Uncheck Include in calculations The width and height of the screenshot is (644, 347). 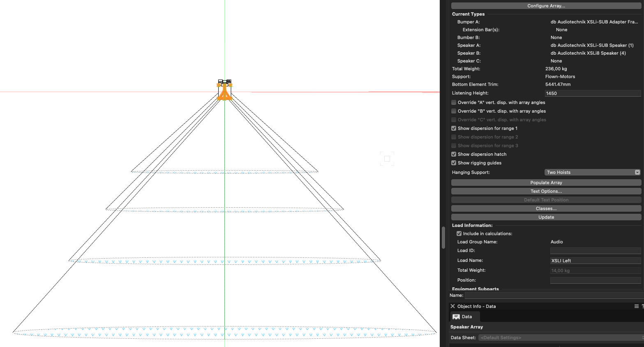[x=459, y=234]
